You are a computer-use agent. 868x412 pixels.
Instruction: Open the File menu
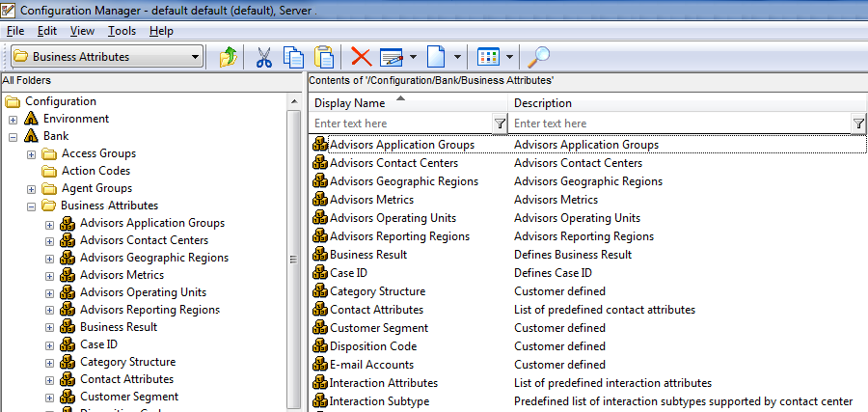[14, 31]
